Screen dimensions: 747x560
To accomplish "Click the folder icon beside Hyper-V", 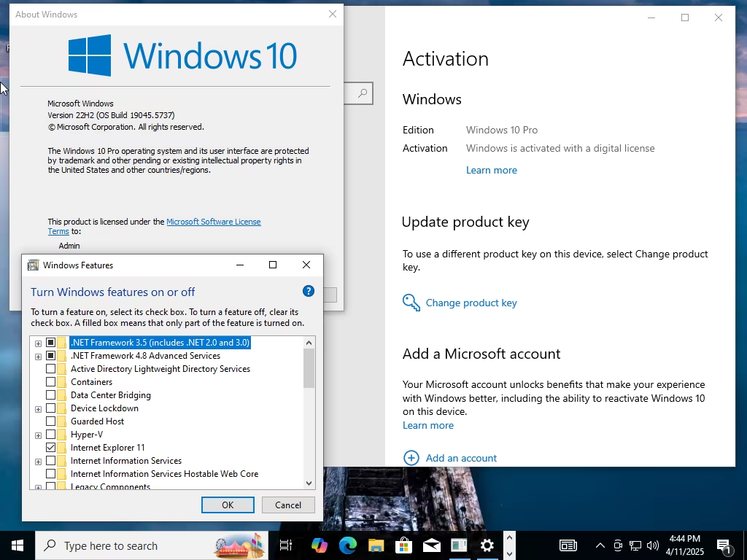I will (61, 435).
